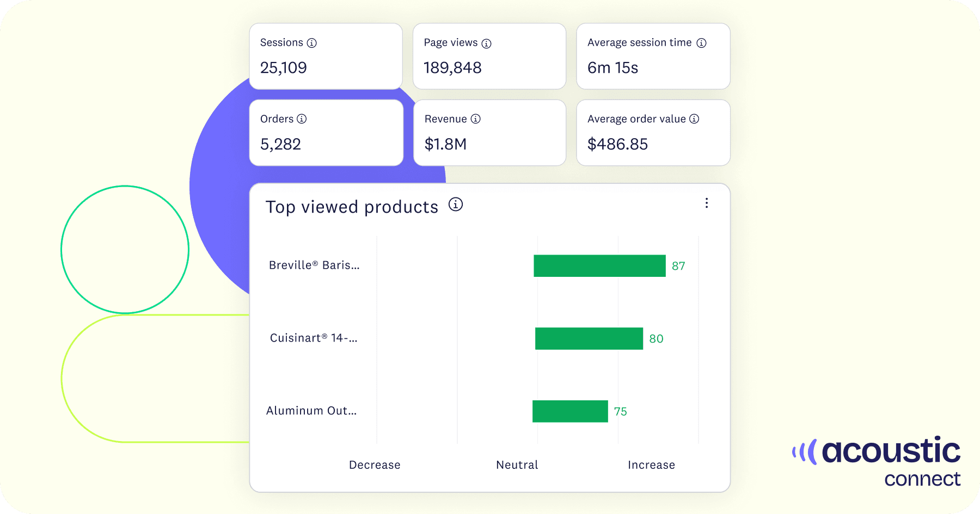Select the Aluminum Out green bar
This screenshot has height=514, width=980.
(570, 411)
